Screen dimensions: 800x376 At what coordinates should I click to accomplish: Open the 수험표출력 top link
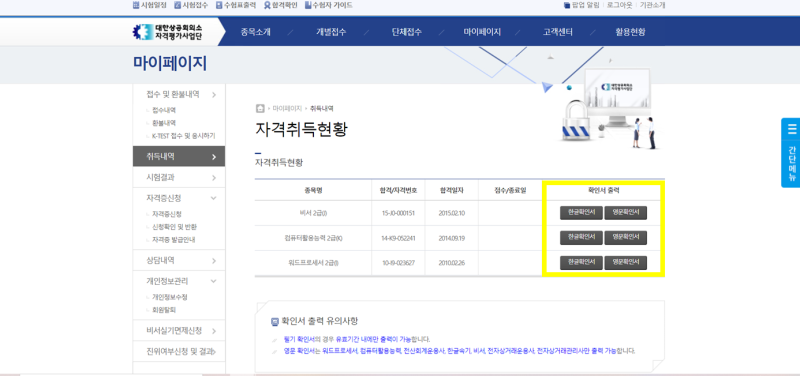pyautogui.click(x=240, y=5)
